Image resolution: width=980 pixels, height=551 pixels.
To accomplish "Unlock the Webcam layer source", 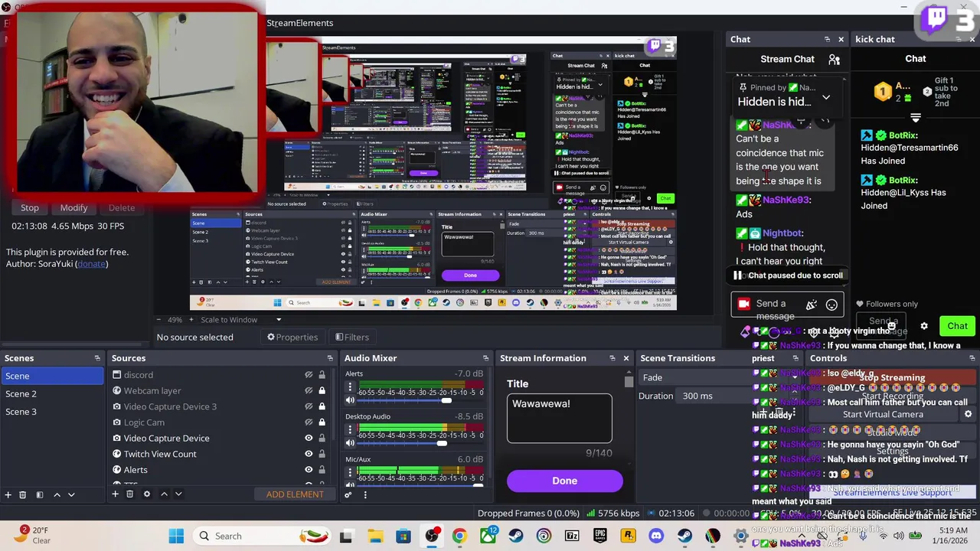I will point(322,390).
